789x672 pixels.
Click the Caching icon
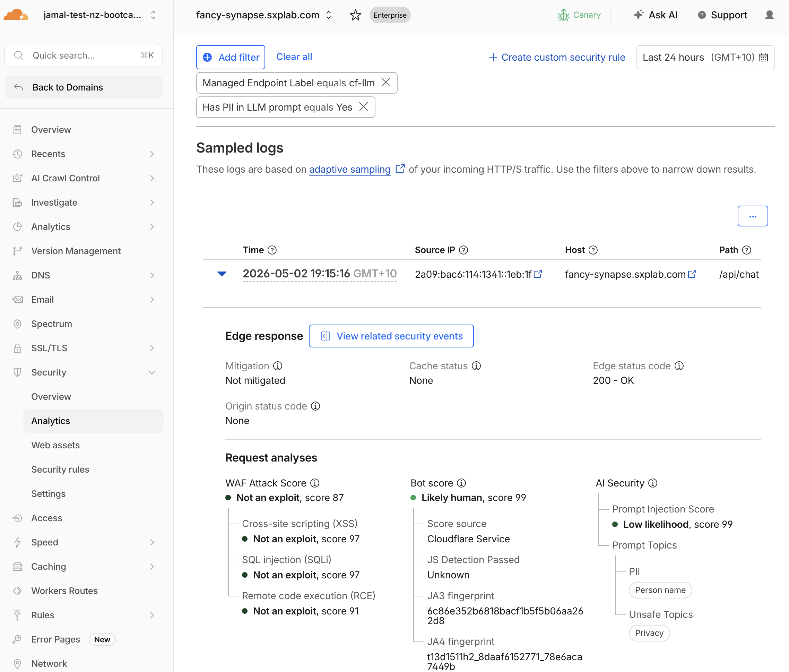point(17,567)
